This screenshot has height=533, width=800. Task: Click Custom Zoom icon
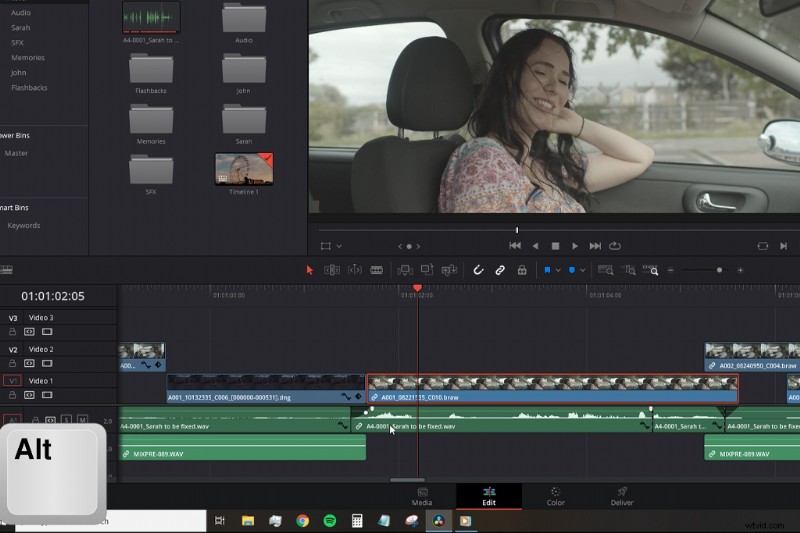tap(651, 270)
